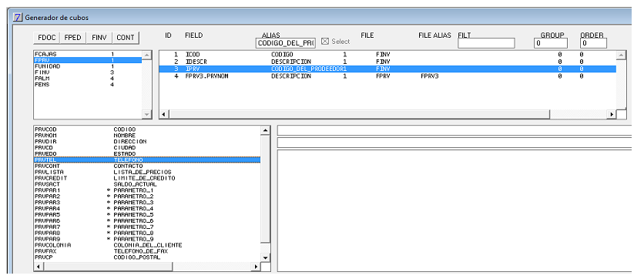Select PRVPAR6 PARAMETRO_6 field
The image size is (644, 279).
coord(147,221)
